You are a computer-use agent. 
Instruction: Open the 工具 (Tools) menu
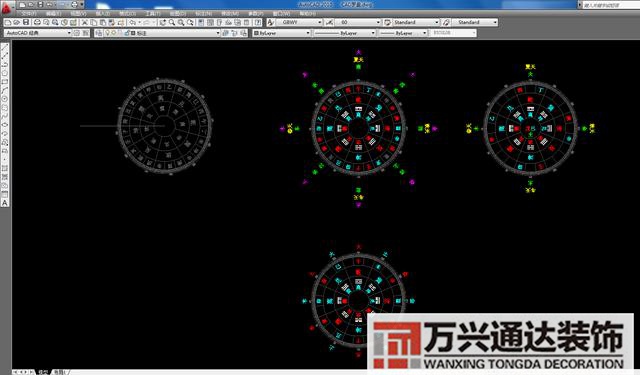(x=153, y=13)
